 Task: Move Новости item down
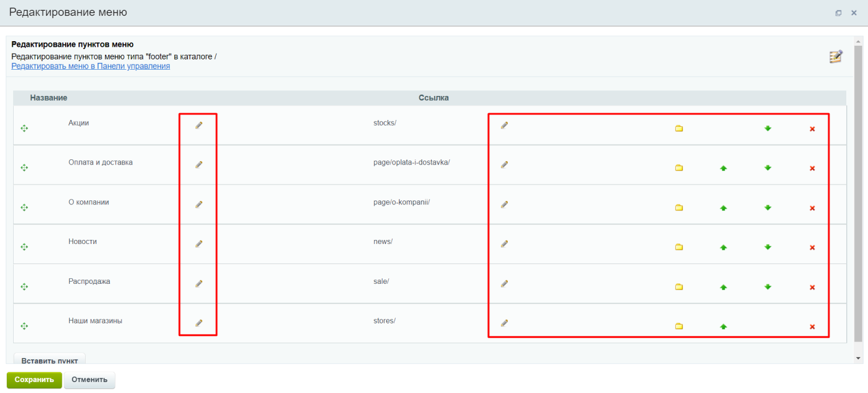[768, 247]
